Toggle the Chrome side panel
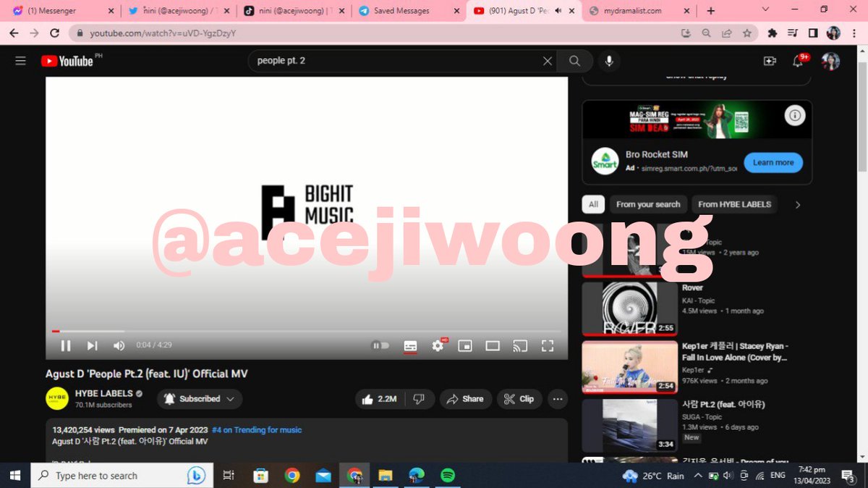 pos(813,33)
